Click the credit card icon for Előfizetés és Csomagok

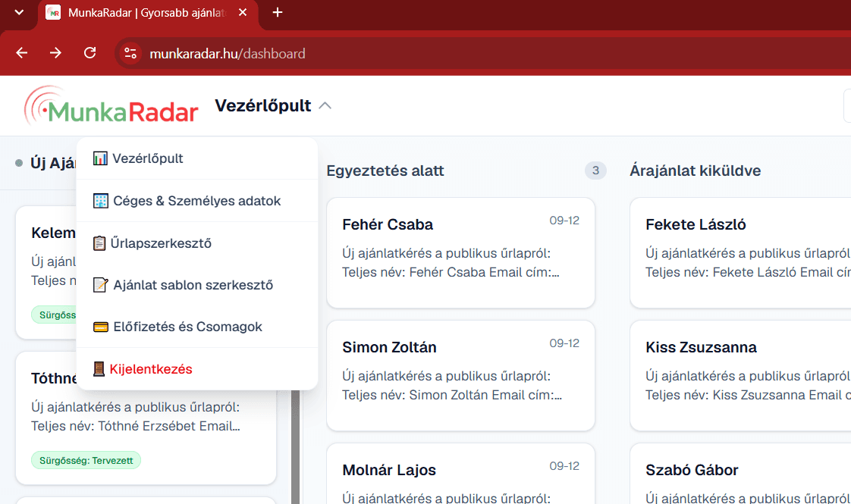pos(100,327)
